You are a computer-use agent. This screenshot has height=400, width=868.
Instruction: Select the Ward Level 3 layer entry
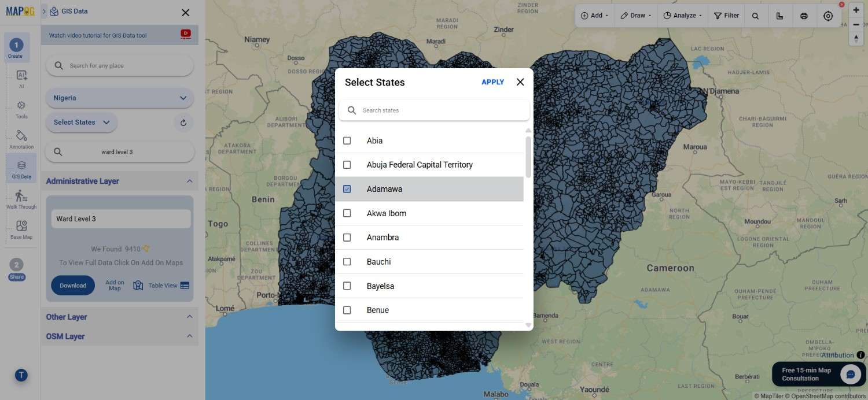tap(121, 218)
